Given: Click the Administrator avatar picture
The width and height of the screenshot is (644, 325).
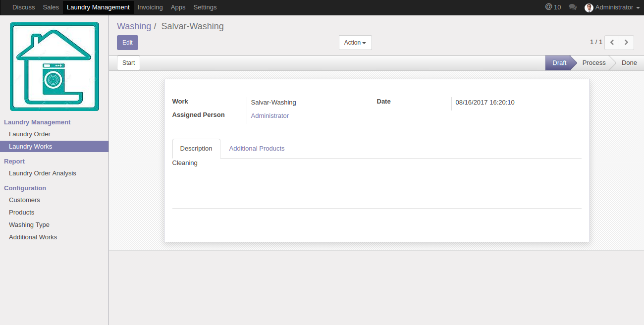Looking at the screenshot, I should tap(589, 7).
